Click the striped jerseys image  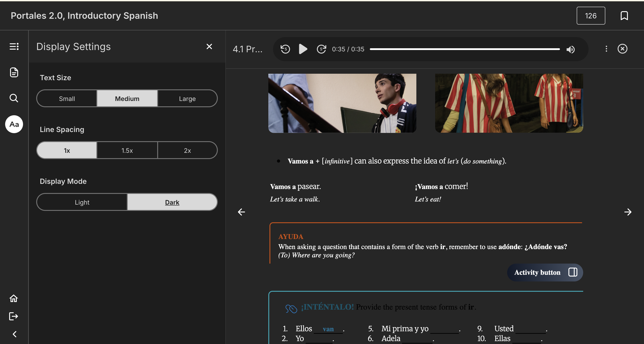click(509, 103)
